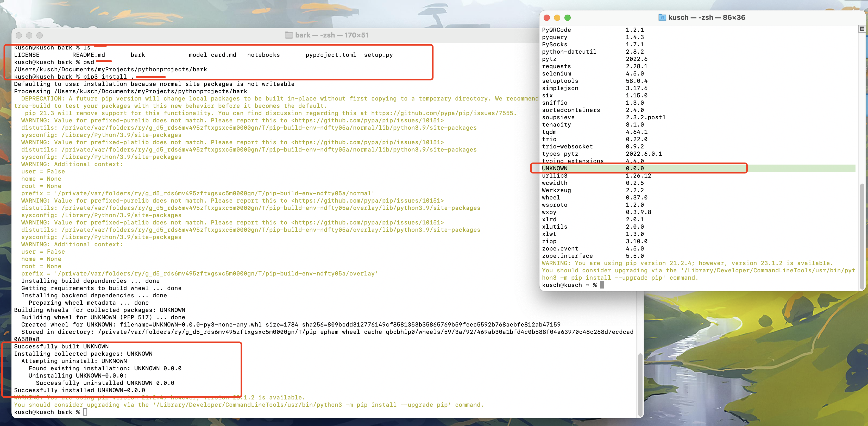Click 'pyproject.toml' in ls output
This screenshot has width=868, height=426.
click(x=331, y=55)
